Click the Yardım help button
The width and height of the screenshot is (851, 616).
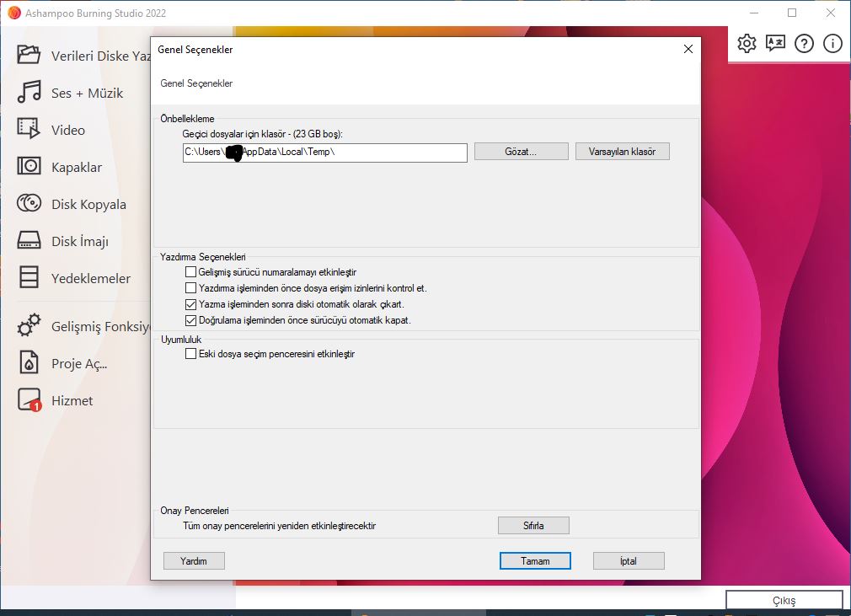[x=194, y=560]
